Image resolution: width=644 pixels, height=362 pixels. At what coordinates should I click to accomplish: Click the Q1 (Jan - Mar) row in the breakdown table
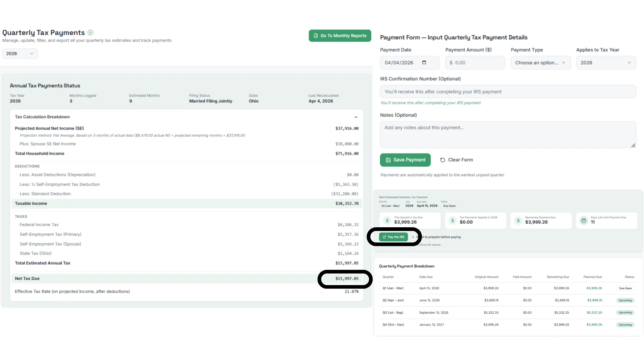click(x=508, y=288)
